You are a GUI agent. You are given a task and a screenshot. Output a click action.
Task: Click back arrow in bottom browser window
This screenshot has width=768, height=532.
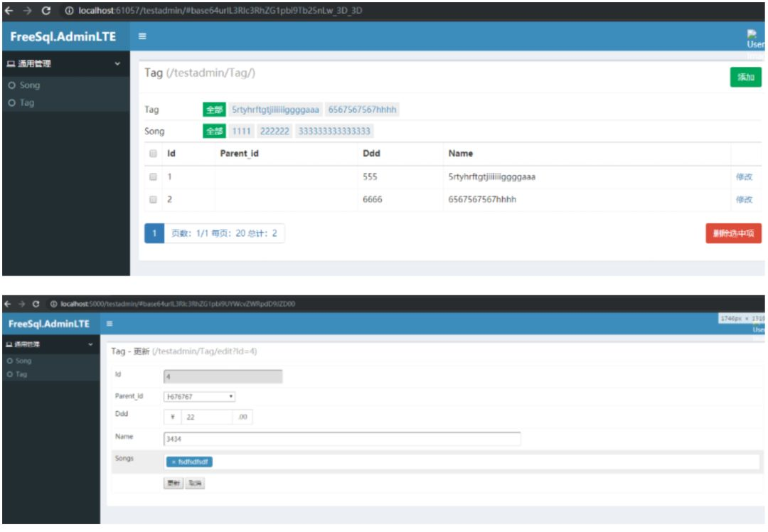[7, 304]
